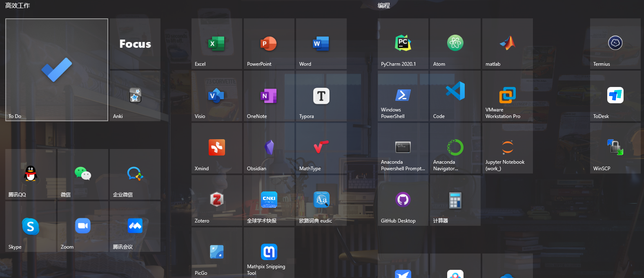Launch Windows PowerShell tile
Screen dimensions: 644x278
[x=403, y=96]
